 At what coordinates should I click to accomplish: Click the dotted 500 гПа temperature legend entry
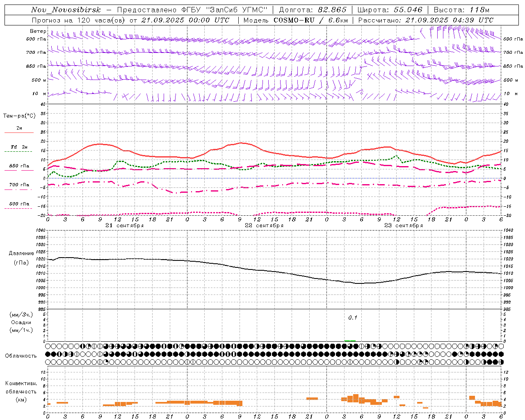coord(19,204)
